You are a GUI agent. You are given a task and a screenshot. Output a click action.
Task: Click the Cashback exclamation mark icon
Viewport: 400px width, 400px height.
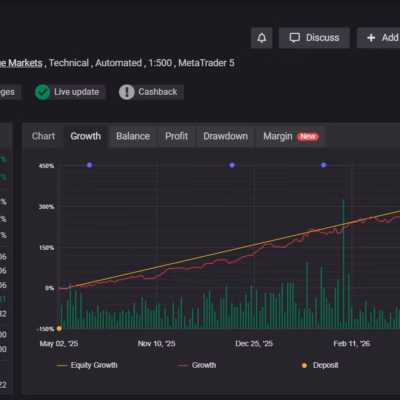[127, 92]
